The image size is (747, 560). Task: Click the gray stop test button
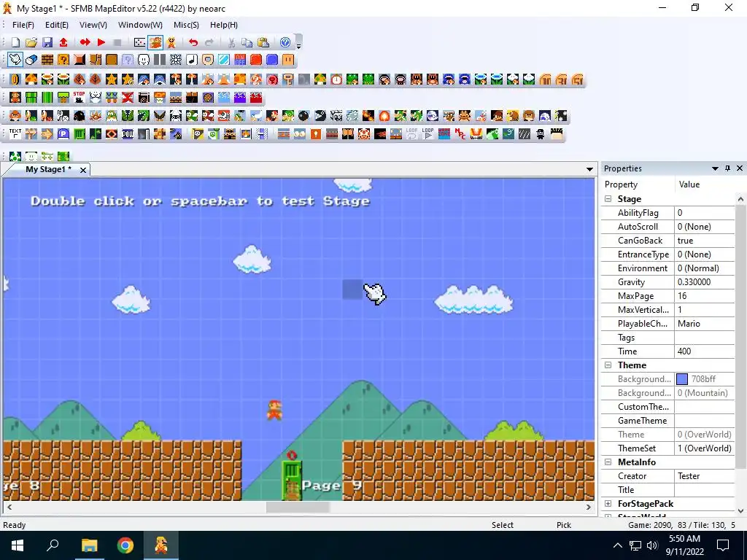point(117,42)
